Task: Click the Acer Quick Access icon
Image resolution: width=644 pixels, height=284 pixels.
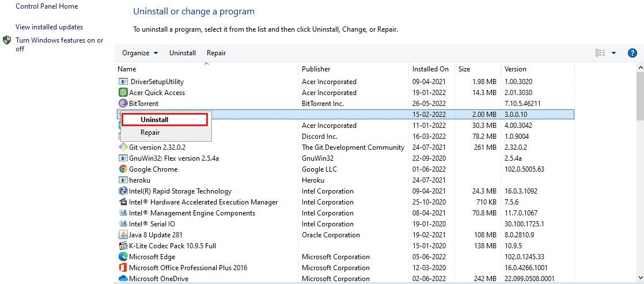Action: (123, 93)
